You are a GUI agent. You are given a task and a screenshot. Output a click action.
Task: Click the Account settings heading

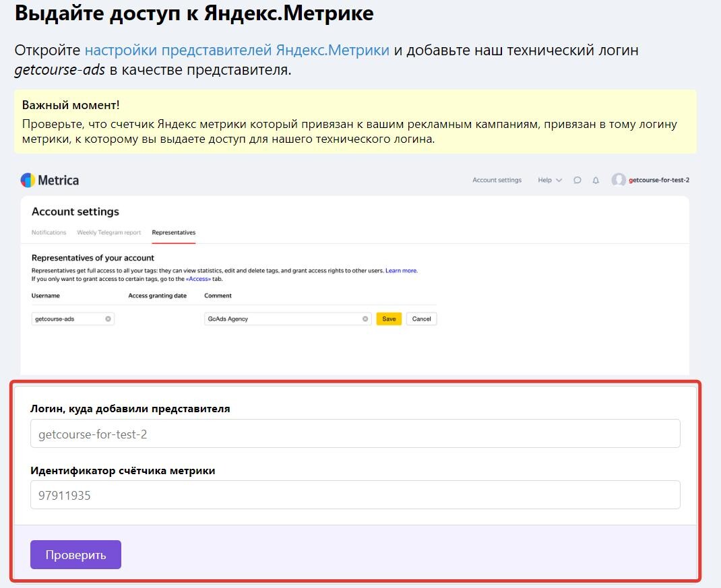click(75, 211)
